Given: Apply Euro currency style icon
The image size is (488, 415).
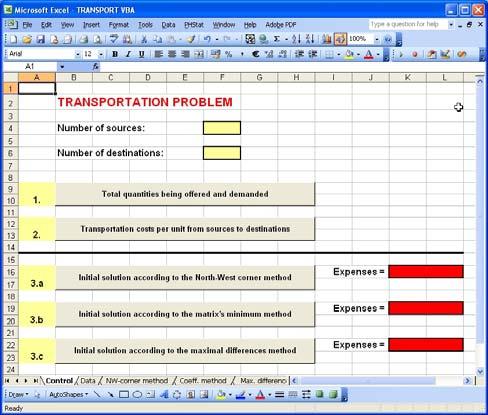Looking at the screenshot, I should click(256, 54).
